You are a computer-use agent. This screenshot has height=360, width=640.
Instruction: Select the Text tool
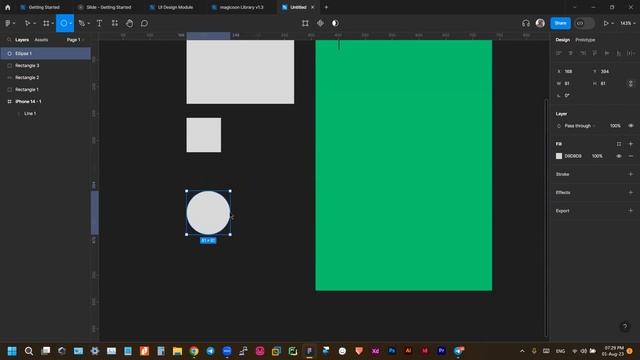click(99, 23)
